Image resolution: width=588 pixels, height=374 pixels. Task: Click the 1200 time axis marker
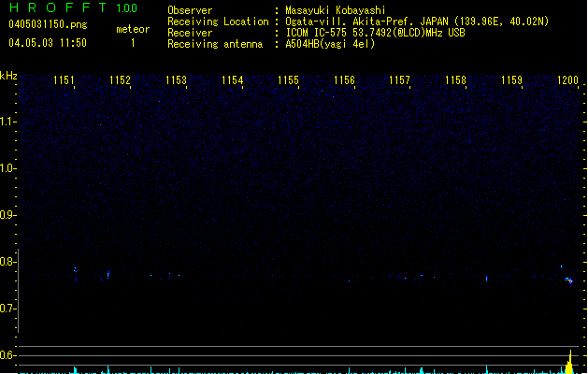coord(567,79)
